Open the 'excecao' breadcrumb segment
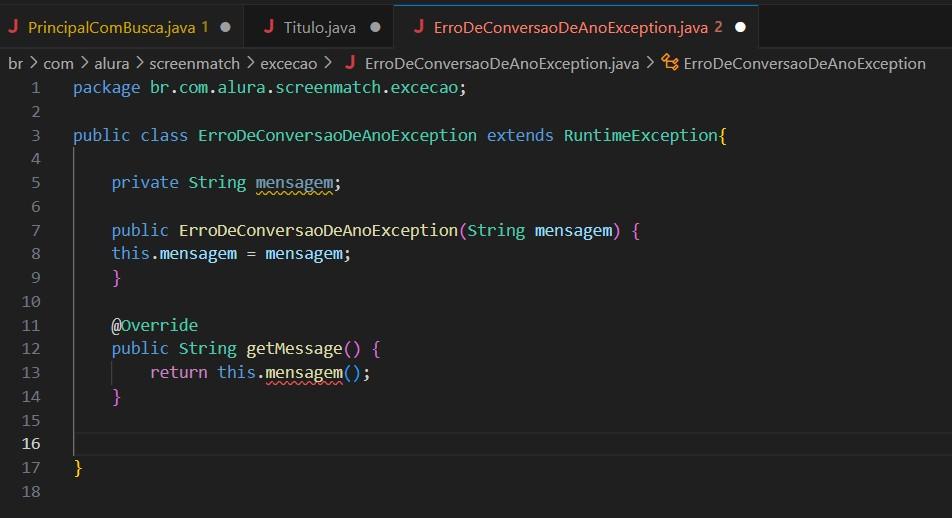952x518 pixels. 288,64
